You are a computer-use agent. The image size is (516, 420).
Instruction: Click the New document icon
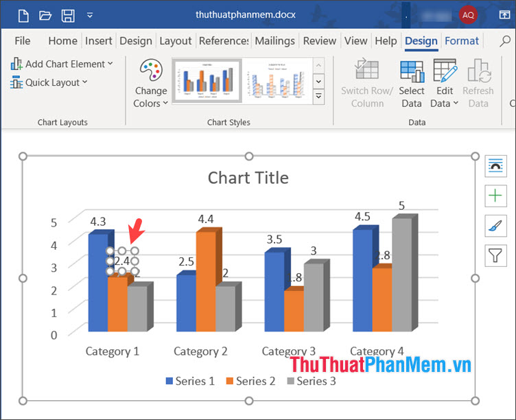point(23,16)
